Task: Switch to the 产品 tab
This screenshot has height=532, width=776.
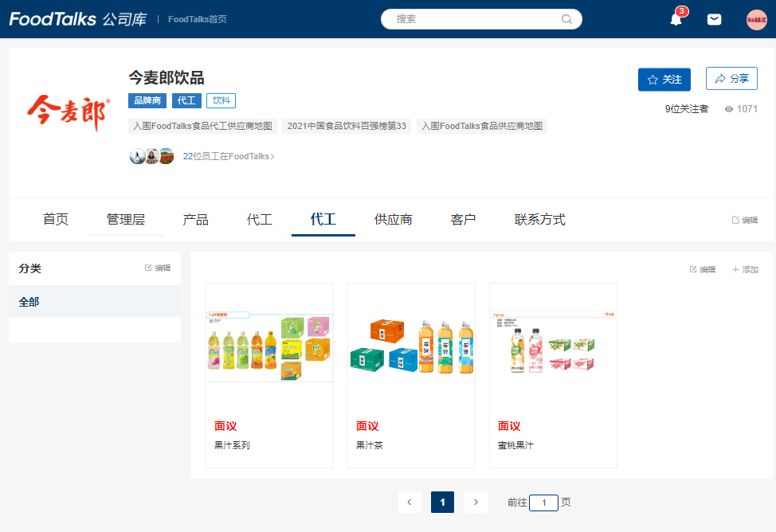Action: pos(195,219)
